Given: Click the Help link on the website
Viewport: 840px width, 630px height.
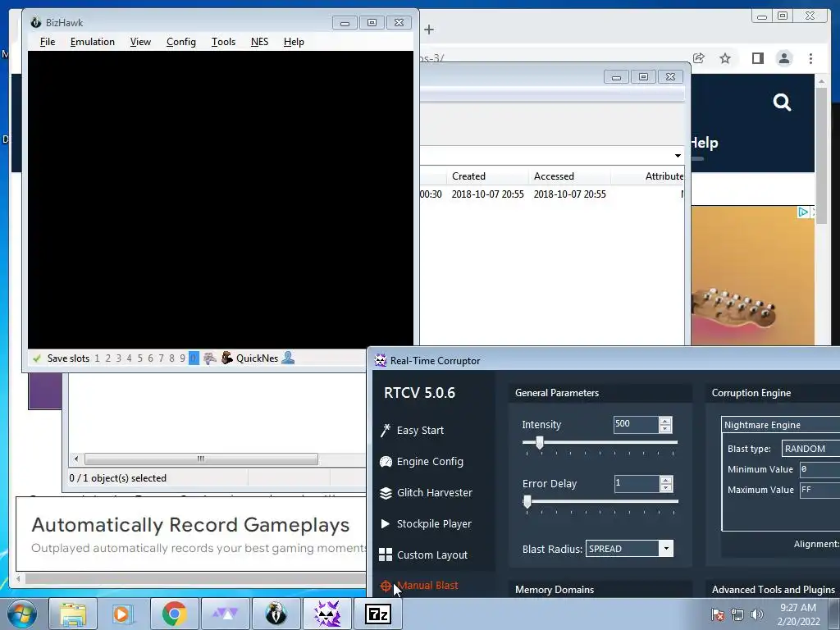Looking at the screenshot, I should pyautogui.click(x=703, y=143).
